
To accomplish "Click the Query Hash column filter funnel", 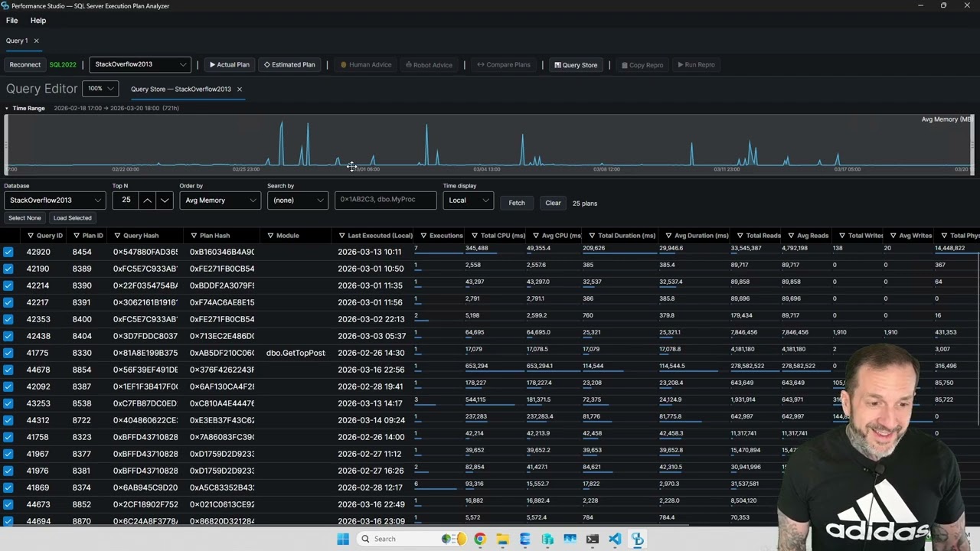I will tap(117, 236).
